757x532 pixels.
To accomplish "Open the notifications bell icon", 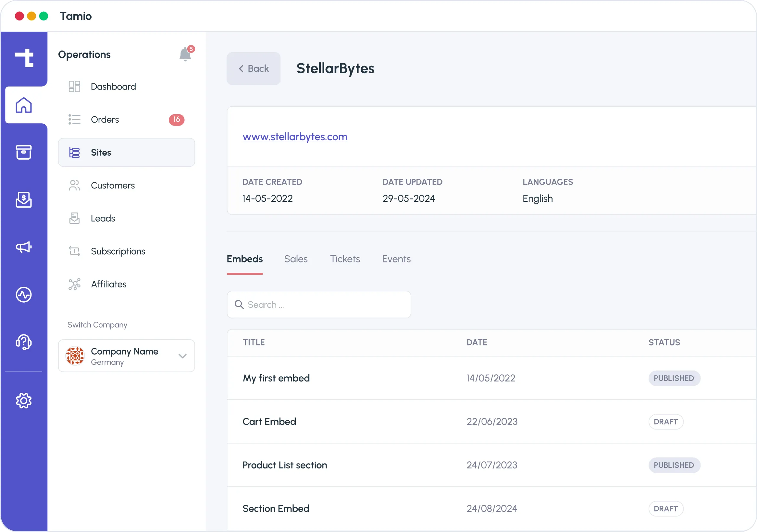I will 185,54.
